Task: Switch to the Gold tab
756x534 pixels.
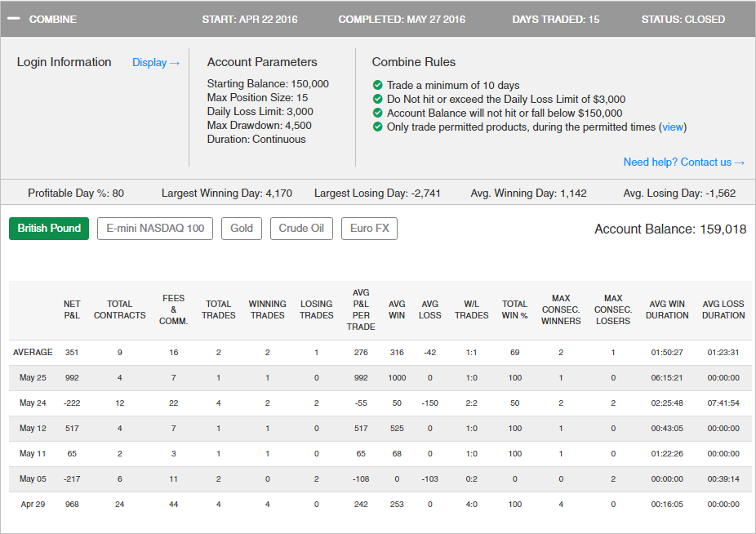Action: pos(242,228)
